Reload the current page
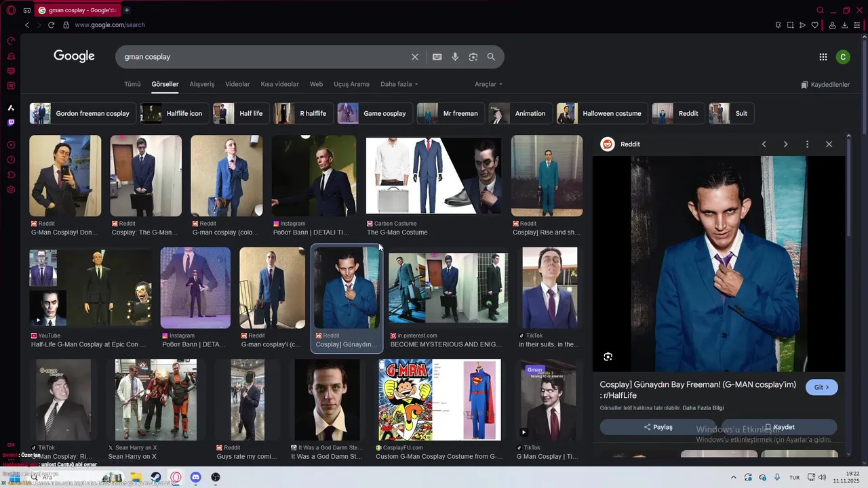 tap(51, 25)
